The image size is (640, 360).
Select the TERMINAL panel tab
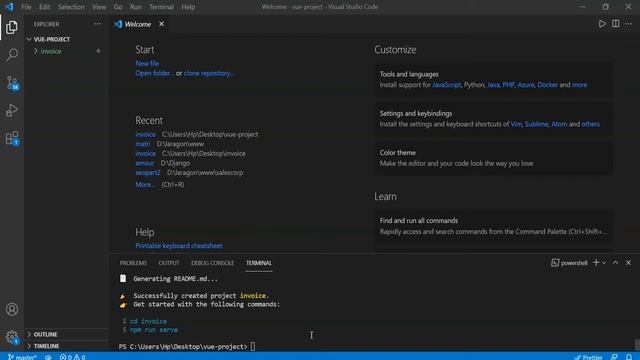click(x=259, y=263)
